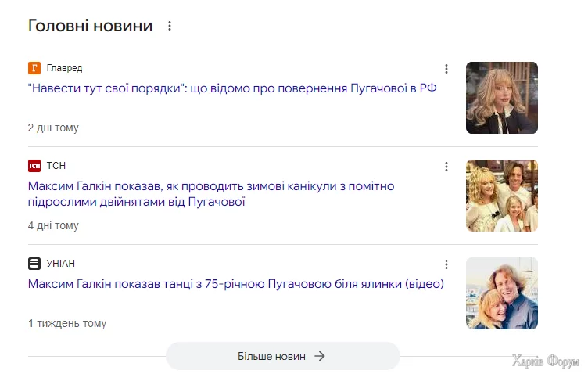Open headline about повернення Пугачової в РФ
Image resolution: width=588 pixels, height=374 pixels.
pyautogui.click(x=232, y=88)
